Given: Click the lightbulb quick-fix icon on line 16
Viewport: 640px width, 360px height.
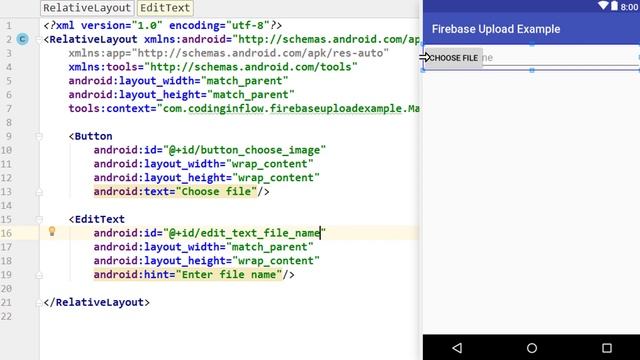Looking at the screenshot, I should click(52, 231).
